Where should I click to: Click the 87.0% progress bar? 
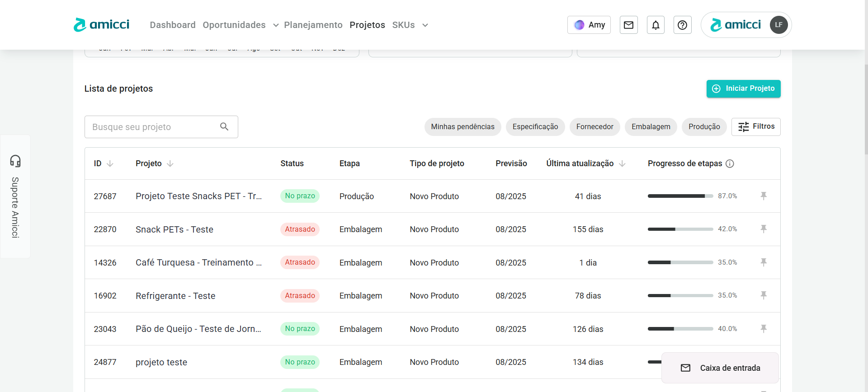680,196
